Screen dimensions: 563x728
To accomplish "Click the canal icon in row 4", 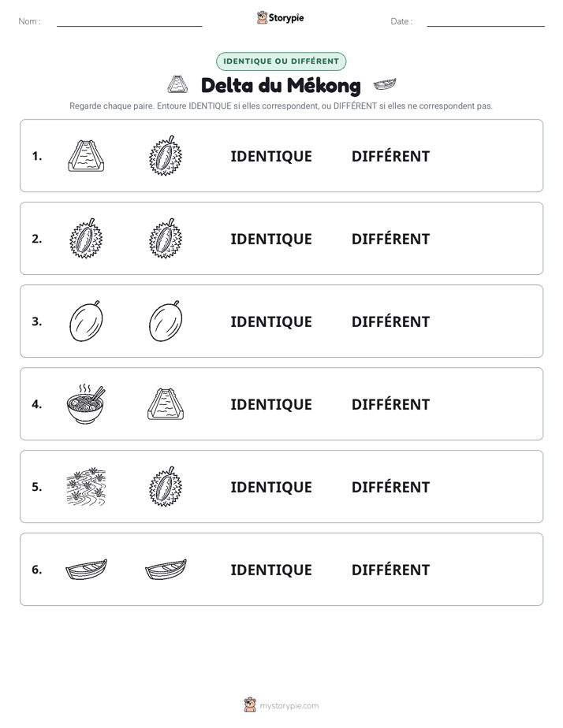I will click(166, 404).
